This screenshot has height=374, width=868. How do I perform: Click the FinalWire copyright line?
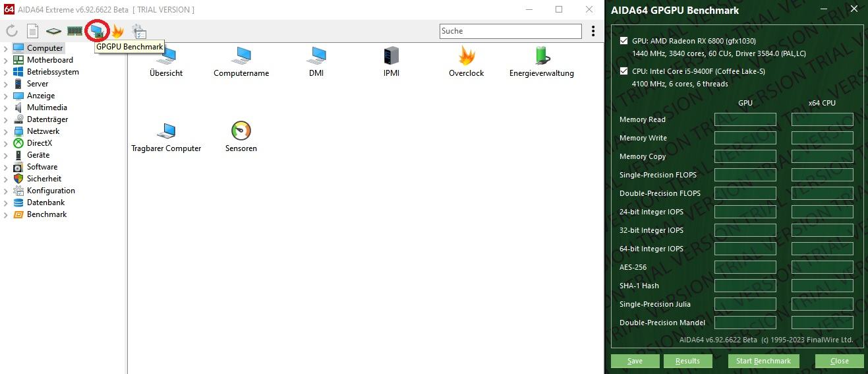click(766, 340)
